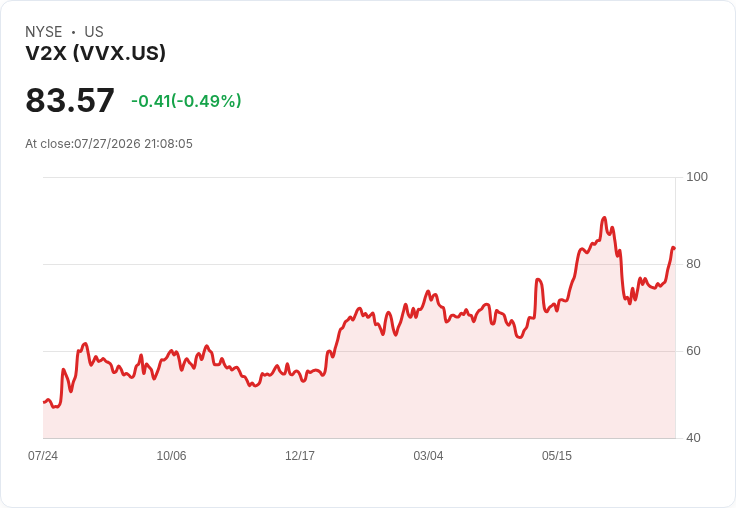The height and width of the screenshot is (508, 736).
Task: Select the 07/24 date on x-axis
Action: pyautogui.click(x=43, y=456)
